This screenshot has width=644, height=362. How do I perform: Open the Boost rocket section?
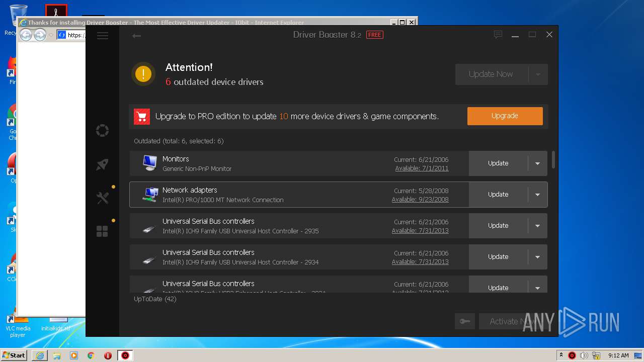[102, 164]
